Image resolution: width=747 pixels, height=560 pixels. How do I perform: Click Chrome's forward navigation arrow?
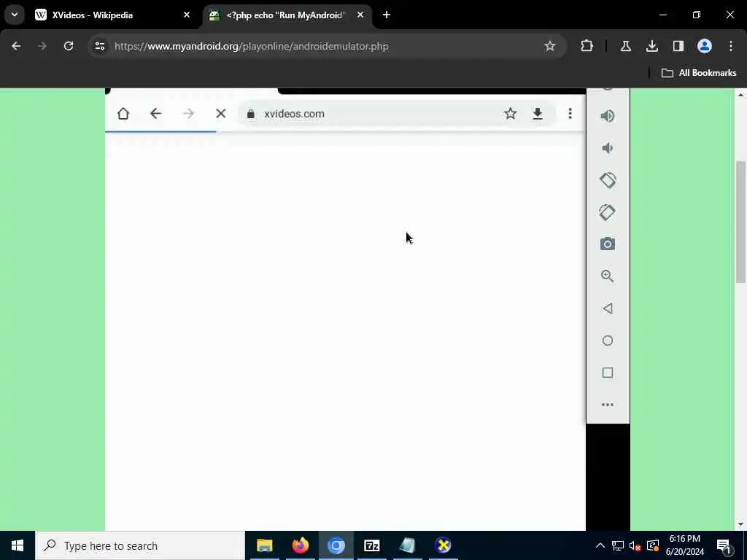(x=42, y=46)
